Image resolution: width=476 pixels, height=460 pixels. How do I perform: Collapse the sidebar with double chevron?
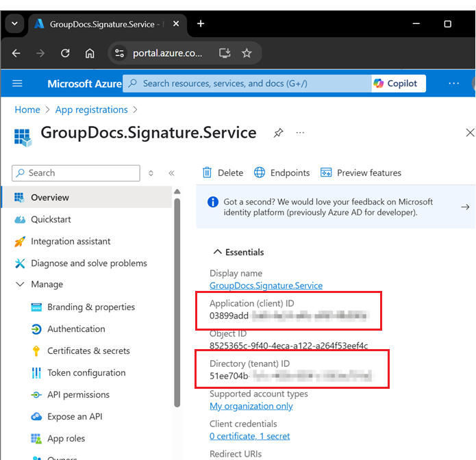(171, 174)
